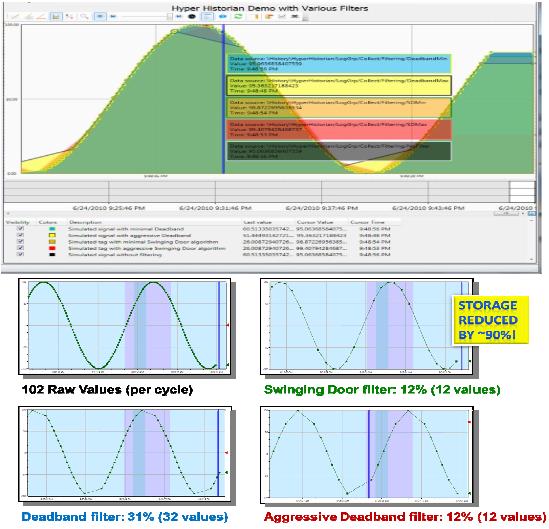Toggle visibility of minimal Deadband signal
The image size is (549, 529).
click(x=20, y=229)
